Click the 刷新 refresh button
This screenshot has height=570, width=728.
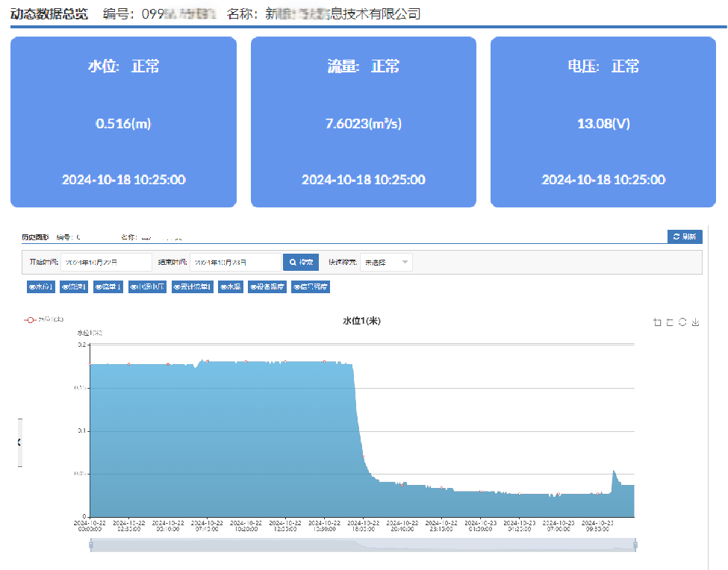[x=685, y=237]
